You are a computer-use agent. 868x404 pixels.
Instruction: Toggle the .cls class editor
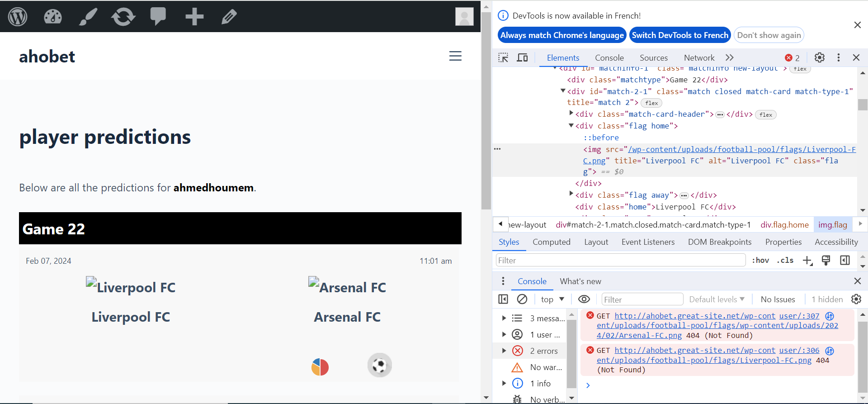coord(785,260)
